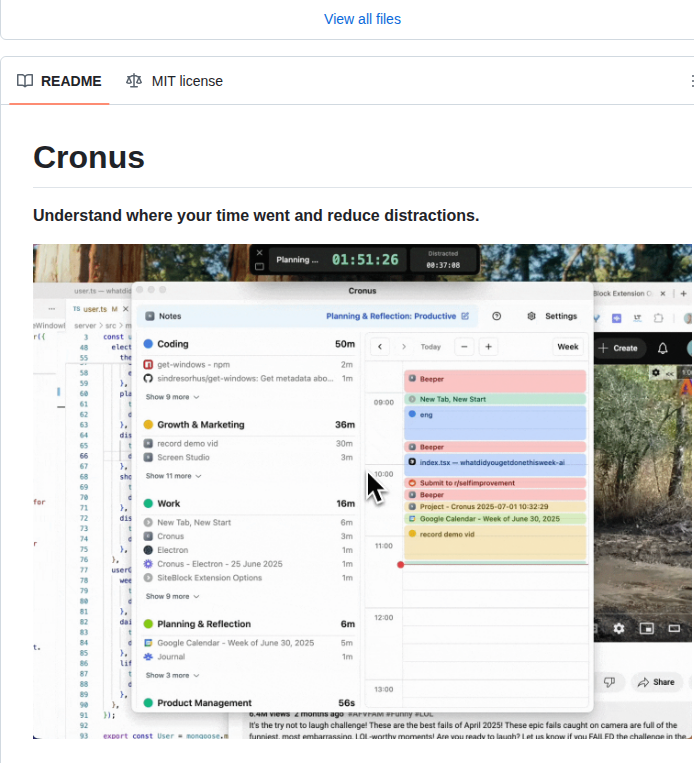The width and height of the screenshot is (694, 763).
Task: Click the Screen Studio row icon
Action: (148, 457)
